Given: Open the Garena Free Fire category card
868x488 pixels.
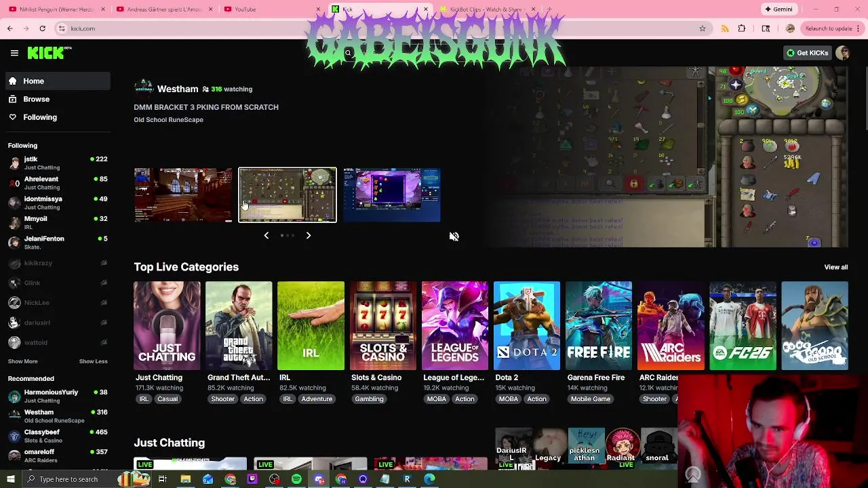Looking at the screenshot, I should (599, 326).
